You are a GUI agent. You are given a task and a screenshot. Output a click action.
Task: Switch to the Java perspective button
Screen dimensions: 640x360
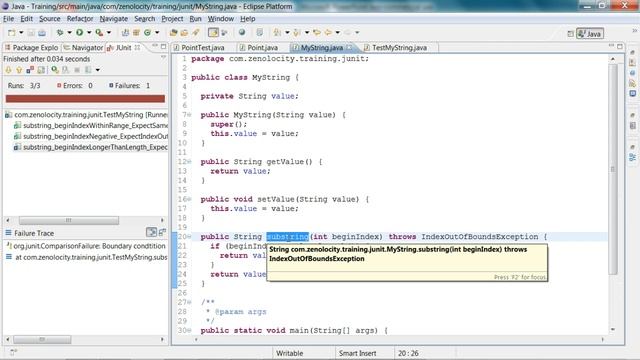click(590, 33)
